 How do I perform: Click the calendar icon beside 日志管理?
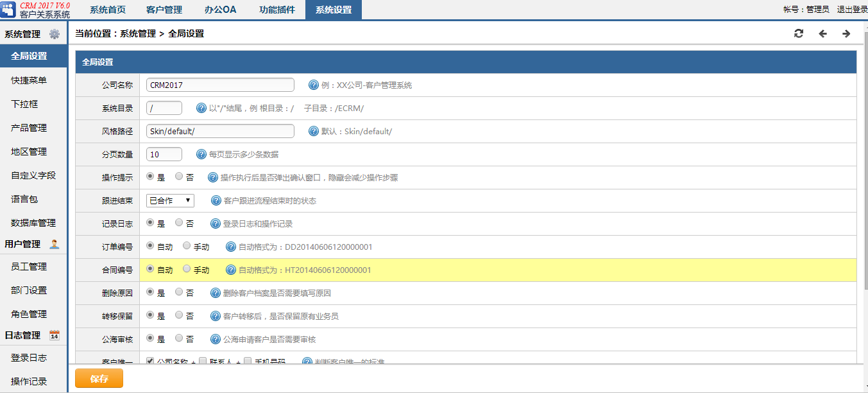55,335
